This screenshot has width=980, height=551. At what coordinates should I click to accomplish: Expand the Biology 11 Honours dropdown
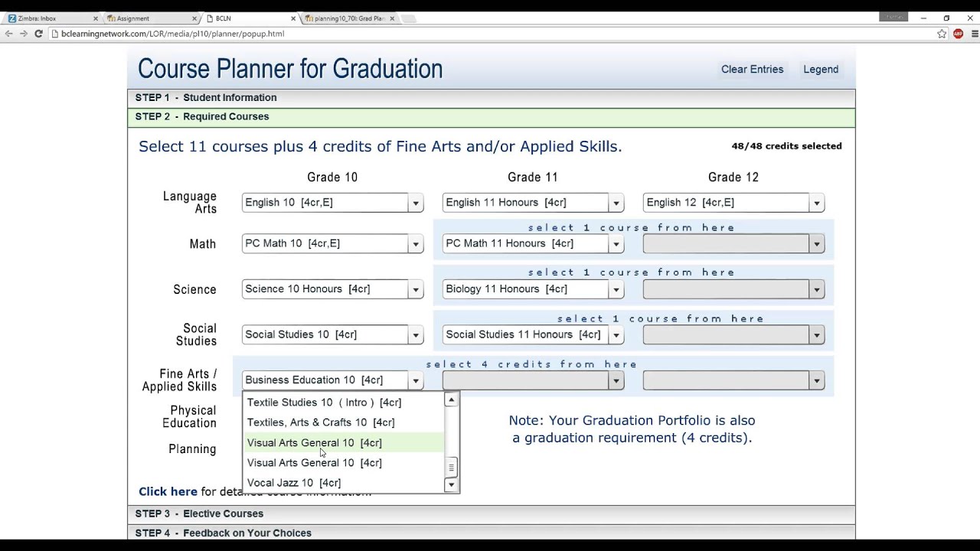coord(616,289)
